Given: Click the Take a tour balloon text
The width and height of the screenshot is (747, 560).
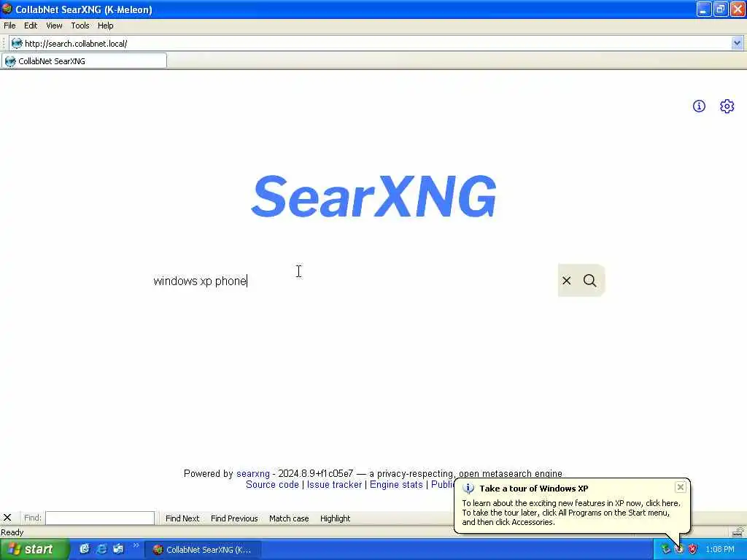Looking at the screenshot, I should [571, 513].
